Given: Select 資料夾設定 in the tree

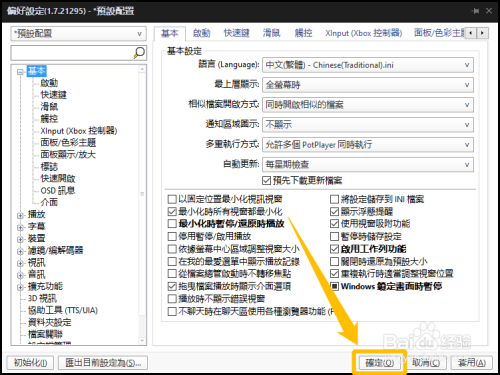Looking at the screenshot, I should 49,322.
